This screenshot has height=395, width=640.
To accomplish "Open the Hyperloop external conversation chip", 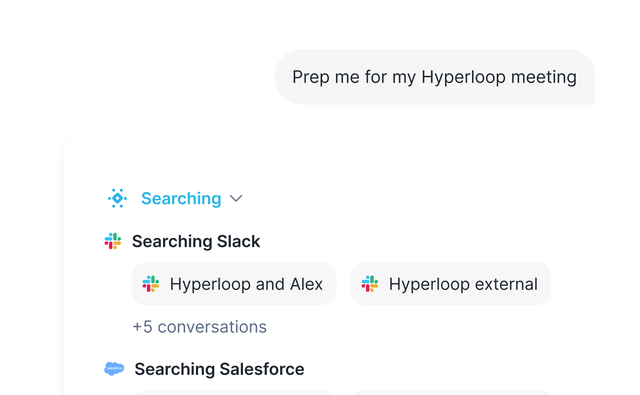I will tap(451, 284).
